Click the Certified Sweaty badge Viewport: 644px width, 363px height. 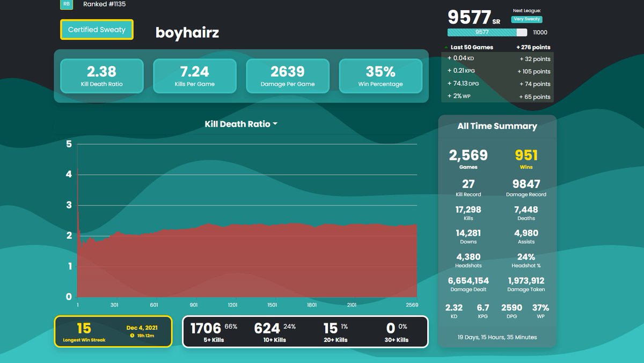[97, 30]
